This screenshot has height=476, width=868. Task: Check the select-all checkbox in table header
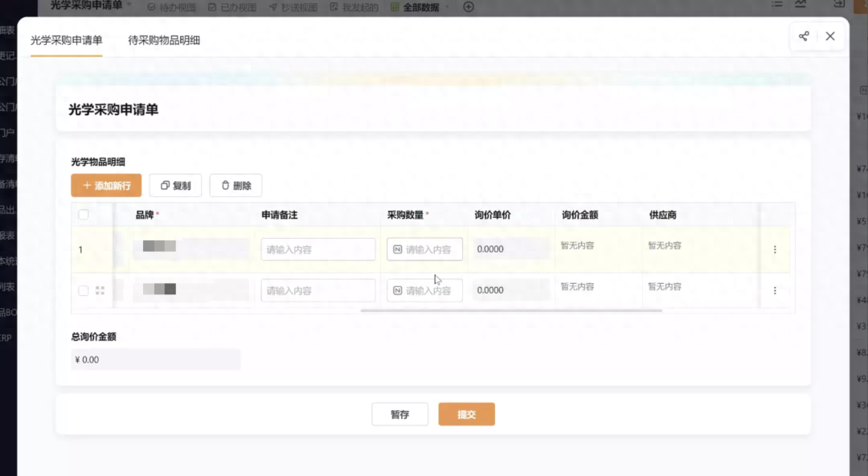(x=84, y=215)
